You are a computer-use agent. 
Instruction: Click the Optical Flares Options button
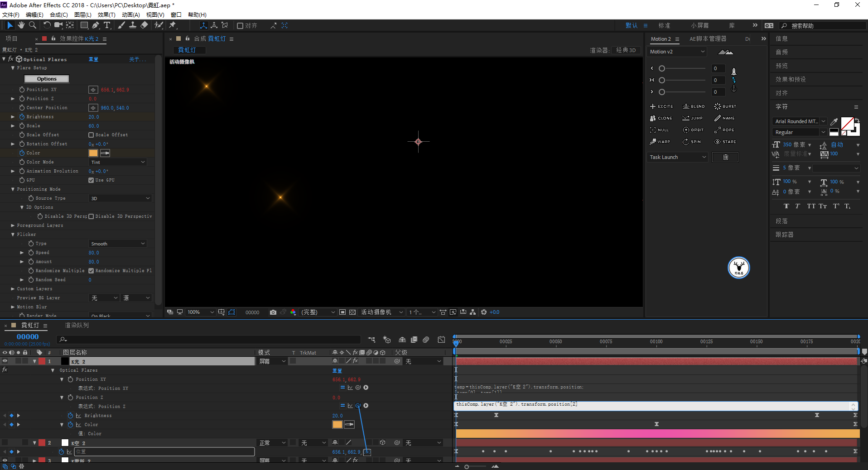[x=47, y=79]
